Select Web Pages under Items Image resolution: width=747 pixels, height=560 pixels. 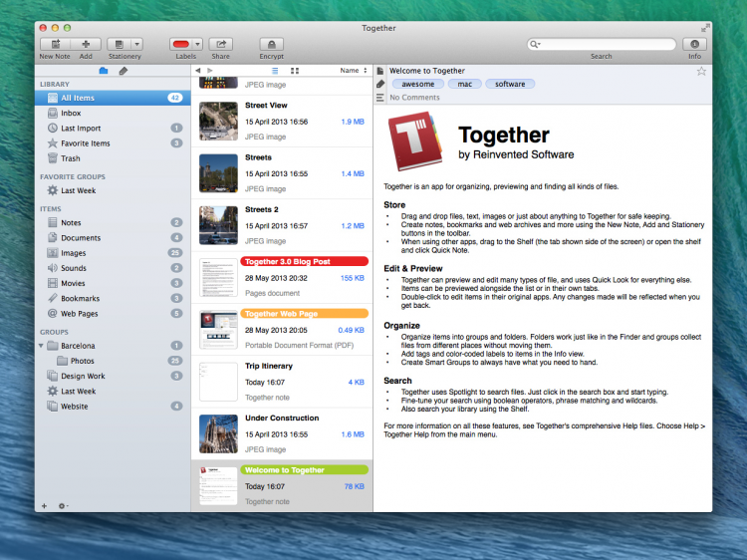click(x=113, y=314)
